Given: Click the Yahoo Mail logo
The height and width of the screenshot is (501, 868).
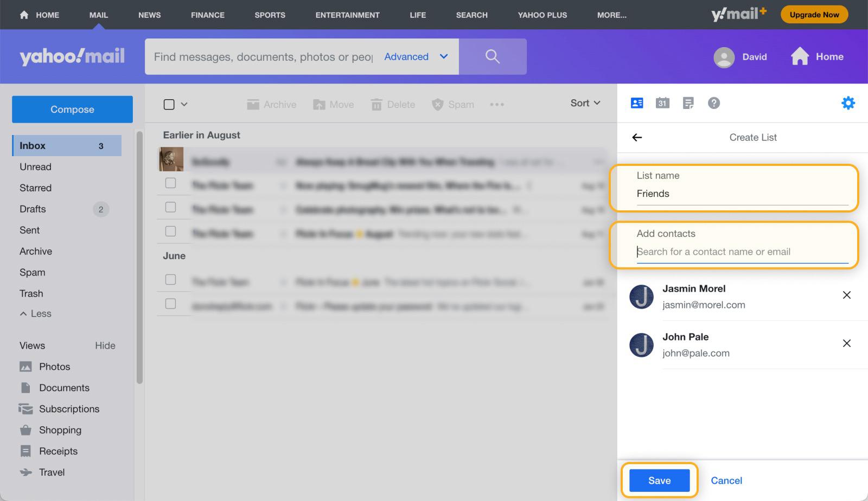Looking at the screenshot, I should tap(72, 56).
